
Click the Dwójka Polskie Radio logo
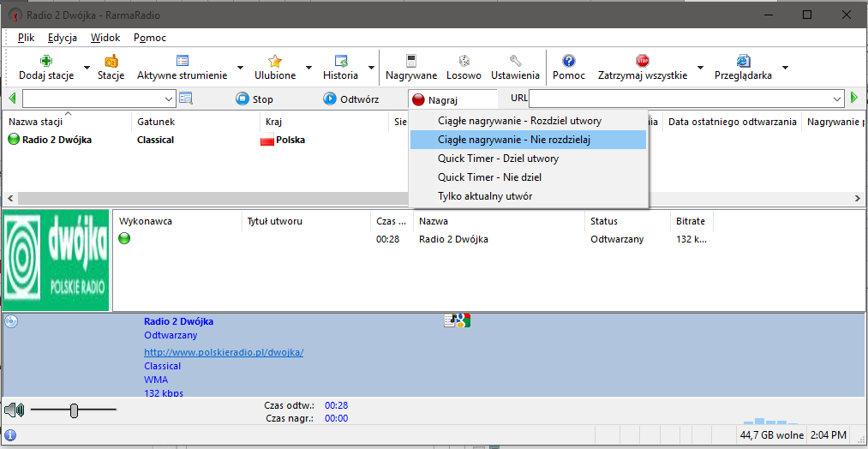point(56,260)
